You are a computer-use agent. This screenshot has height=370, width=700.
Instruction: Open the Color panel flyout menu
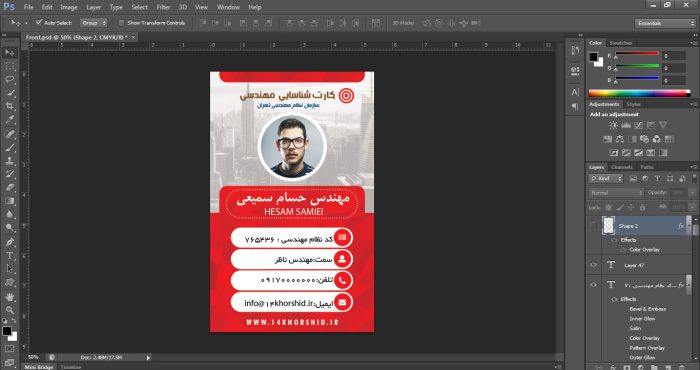click(x=694, y=43)
